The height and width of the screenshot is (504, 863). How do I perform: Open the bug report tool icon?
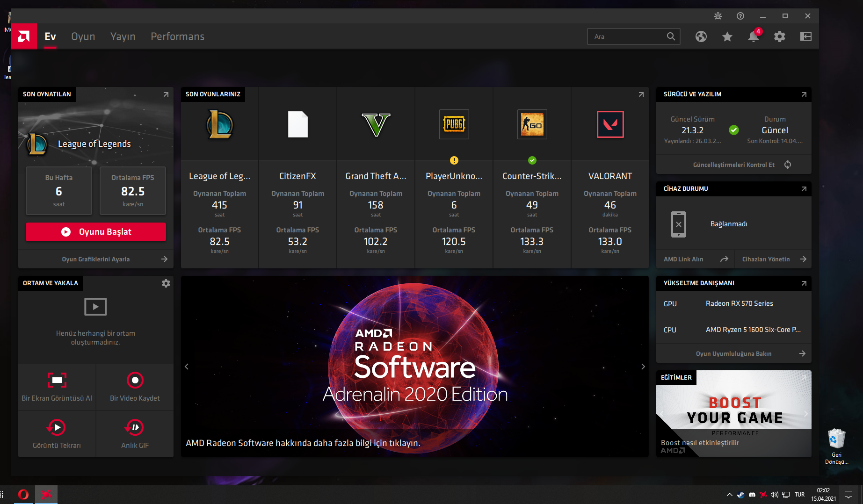718,16
